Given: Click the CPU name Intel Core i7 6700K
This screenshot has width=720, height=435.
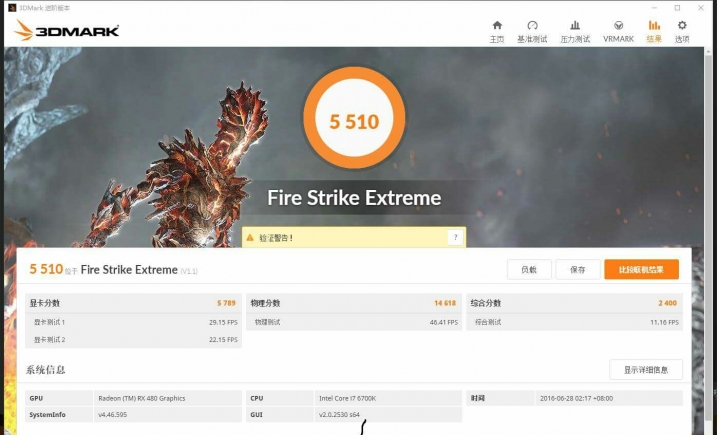Looking at the screenshot, I should tap(348, 398).
